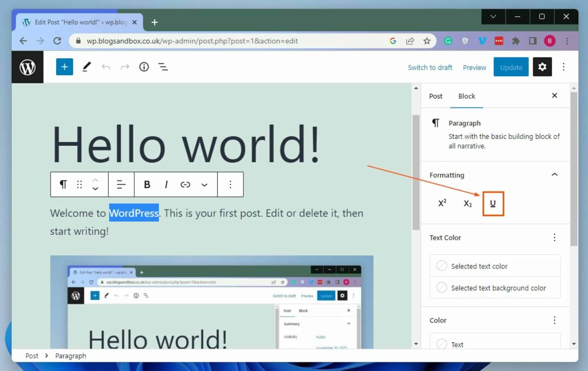The image size is (588, 371).
Task: Switch to the Post tab
Action: 436,96
